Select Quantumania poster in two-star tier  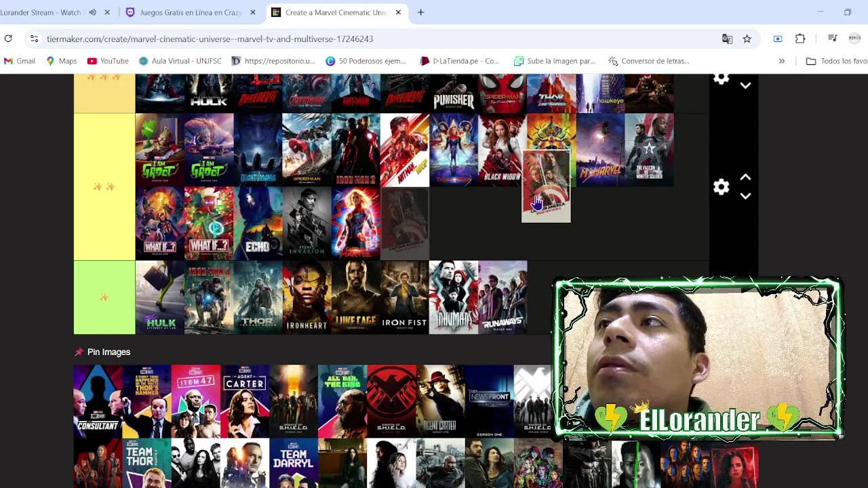[x=258, y=150]
